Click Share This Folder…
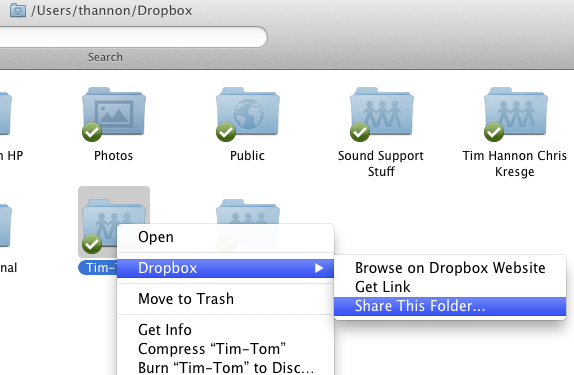This screenshot has height=375, width=574. point(450,306)
